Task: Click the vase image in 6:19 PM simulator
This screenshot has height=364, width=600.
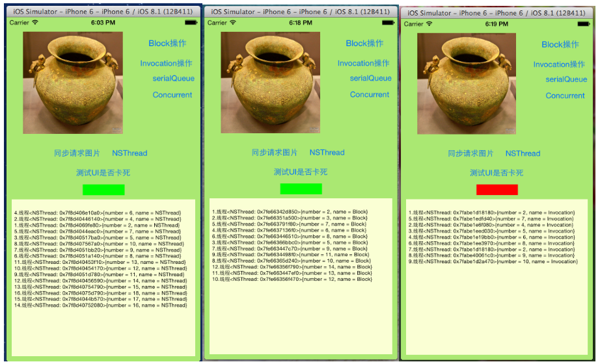Action: point(467,83)
